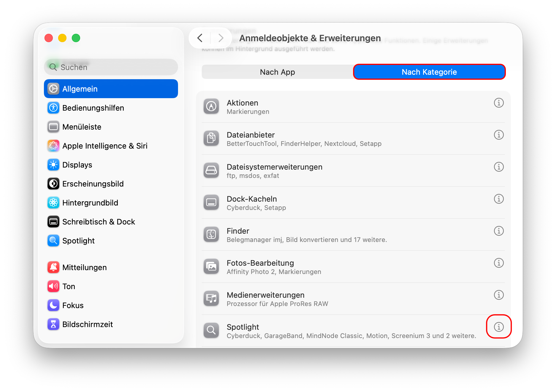
Task: Select Displays in the sidebar
Action: point(77,165)
